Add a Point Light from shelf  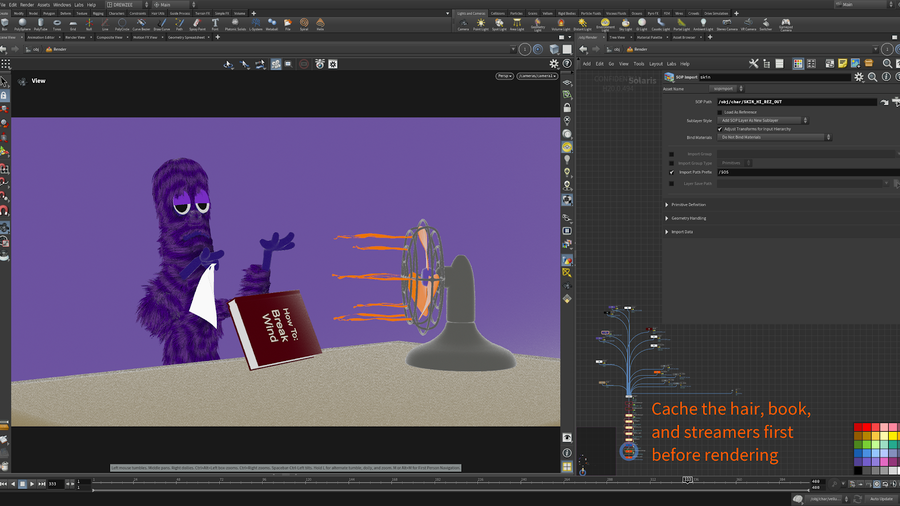pos(481,25)
